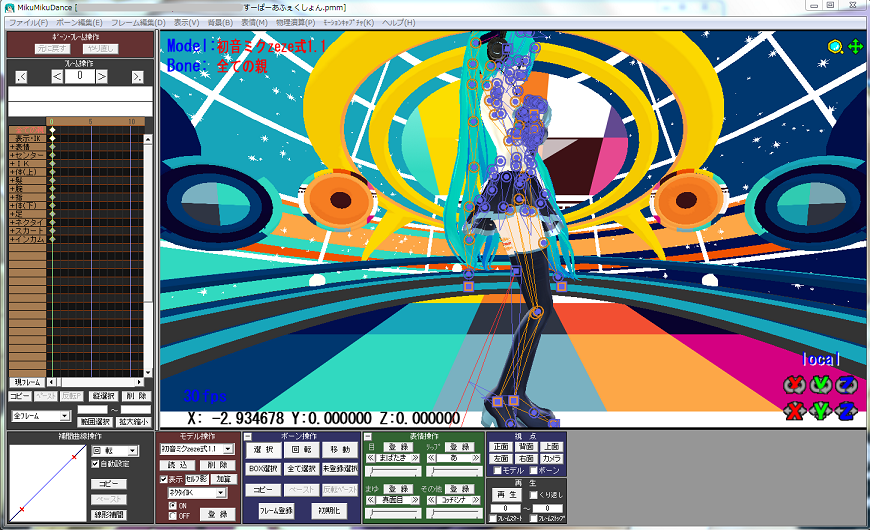Click the 全ての親 keyframe diamond at frame 0
This screenshot has height=530, width=870.
pos(53,130)
